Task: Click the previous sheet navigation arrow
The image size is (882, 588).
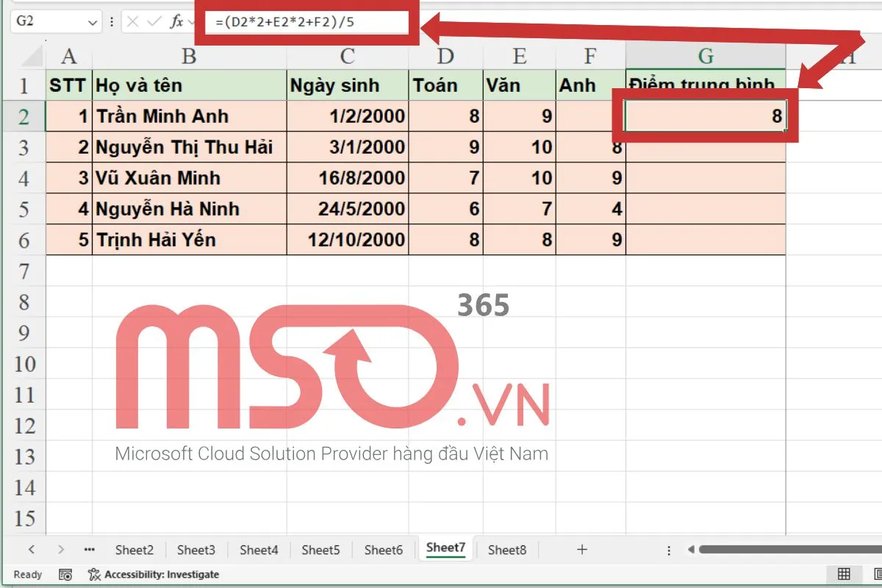Action: 31,549
